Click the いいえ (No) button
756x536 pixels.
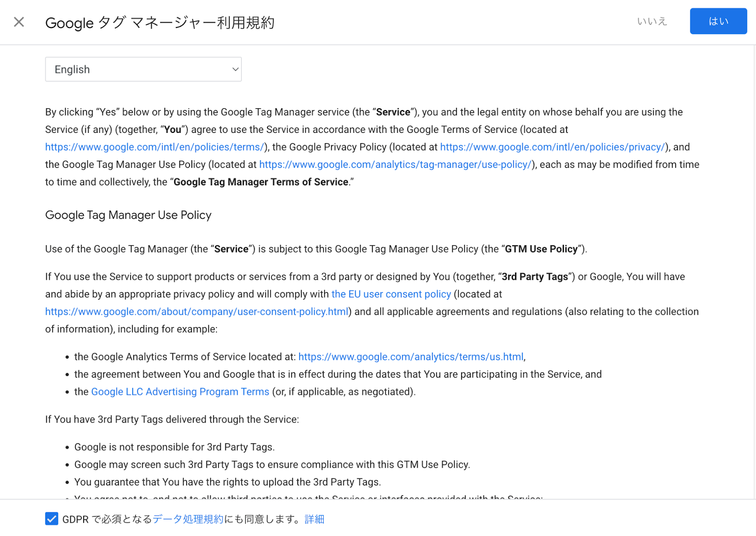(652, 21)
